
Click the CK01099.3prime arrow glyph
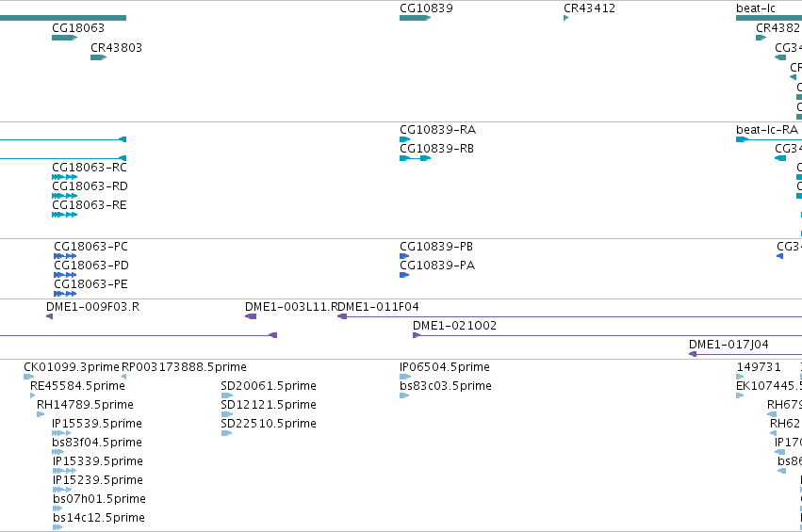28,377
